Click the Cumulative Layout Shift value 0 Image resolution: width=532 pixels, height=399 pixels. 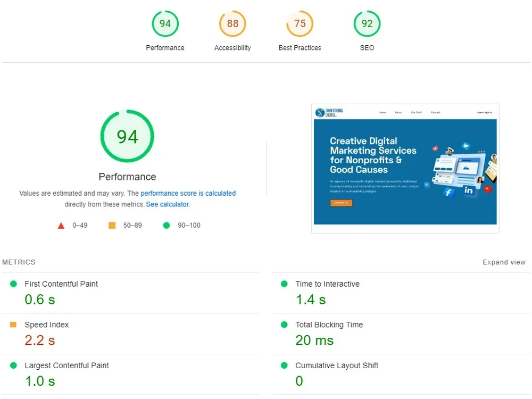(x=299, y=381)
